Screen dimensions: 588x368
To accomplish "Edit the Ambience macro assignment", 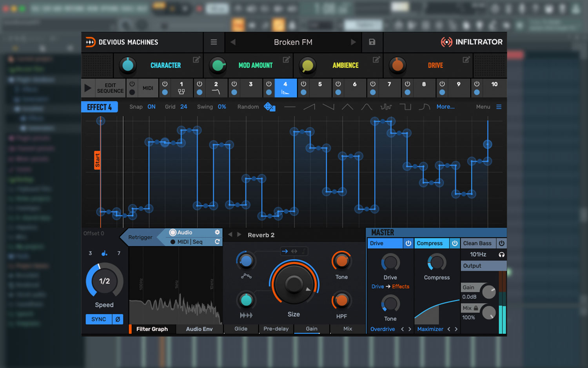I will [x=376, y=60].
